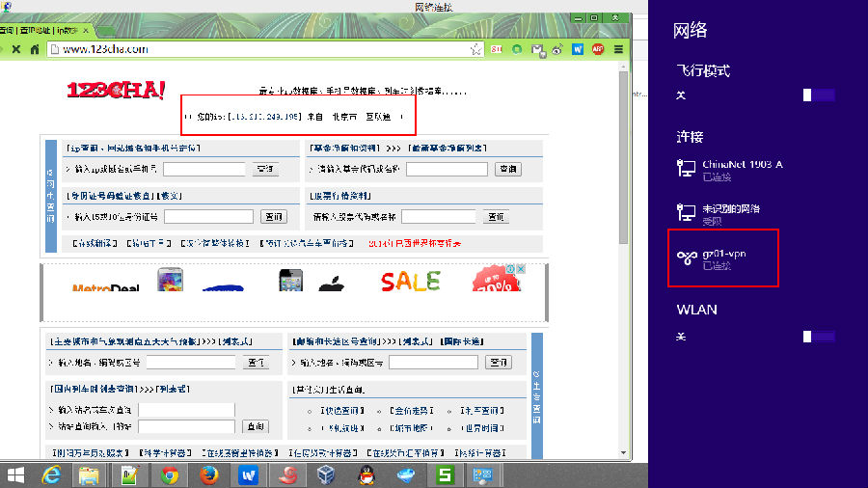Toggle airplane mode (飞行模式) switch
The width and height of the screenshot is (868, 488).
(x=819, y=95)
